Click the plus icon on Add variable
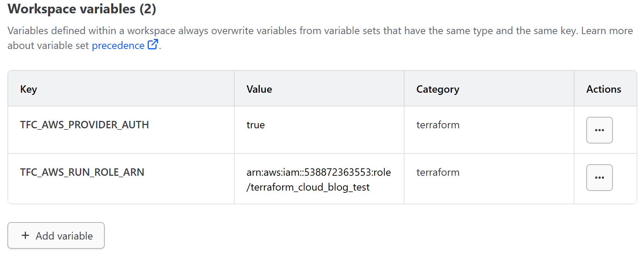This screenshot has width=644, height=264. point(25,235)
